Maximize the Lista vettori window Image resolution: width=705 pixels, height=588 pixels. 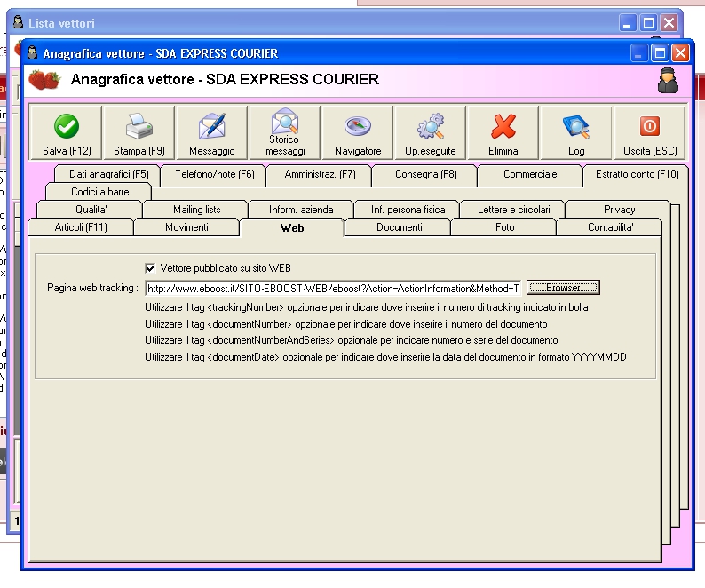coord(648,22)
